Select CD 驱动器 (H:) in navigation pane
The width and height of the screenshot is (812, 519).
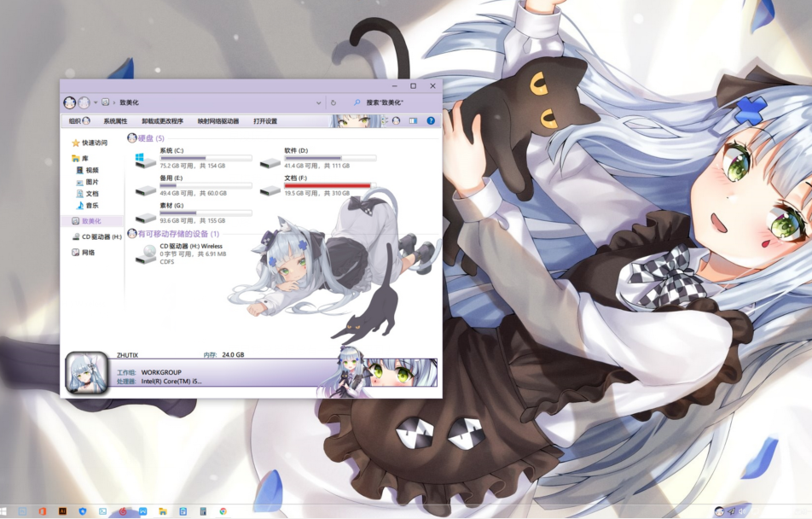(97, 237)
